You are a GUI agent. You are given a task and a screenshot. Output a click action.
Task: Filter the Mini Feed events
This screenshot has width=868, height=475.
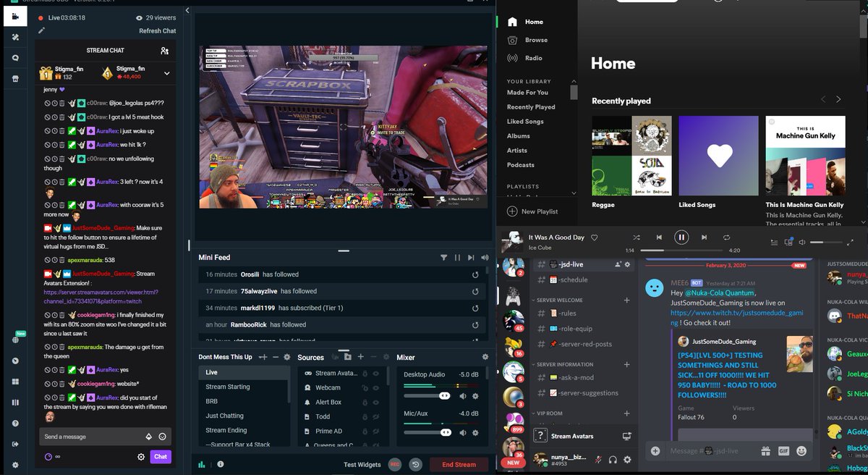coord(444,257)
